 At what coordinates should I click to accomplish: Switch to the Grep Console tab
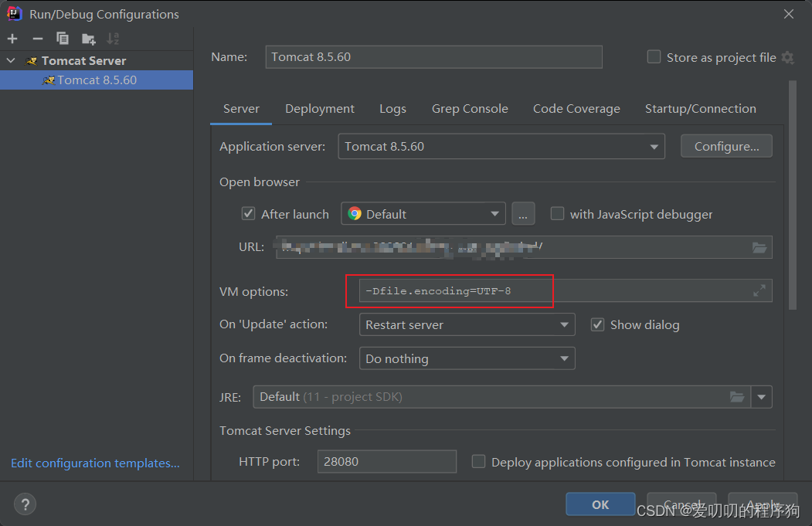click(470, 109)
